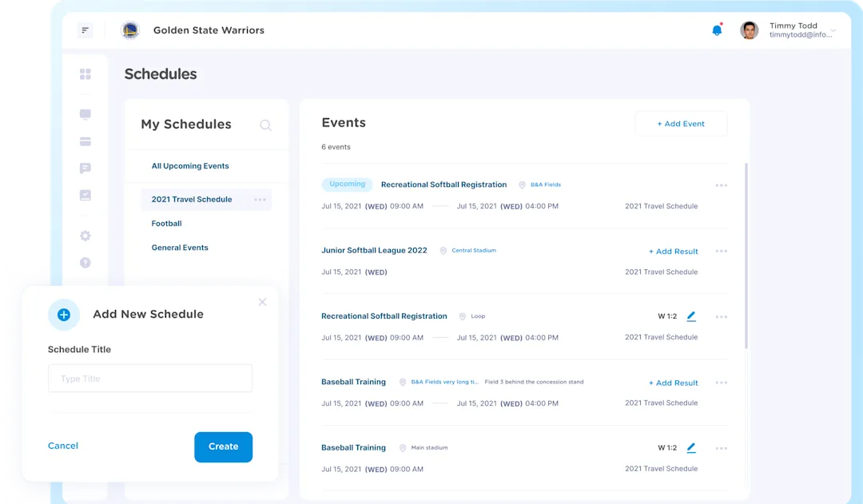Focus the Schedule Title input field
The image size is (863, 504).
150,378
